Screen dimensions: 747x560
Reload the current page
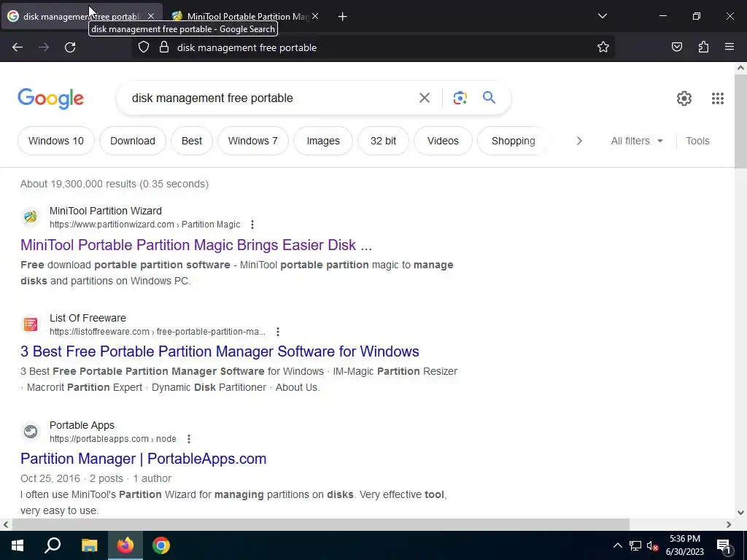click(70, 47)
